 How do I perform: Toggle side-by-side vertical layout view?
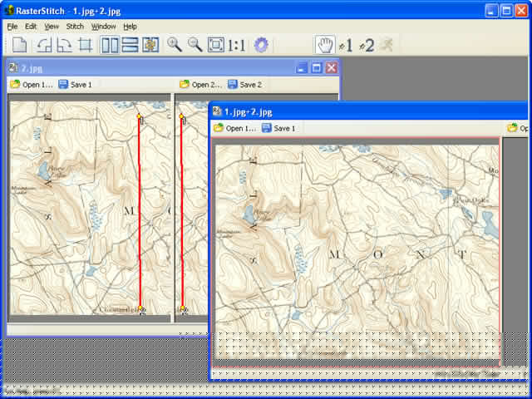pos(110,45)
